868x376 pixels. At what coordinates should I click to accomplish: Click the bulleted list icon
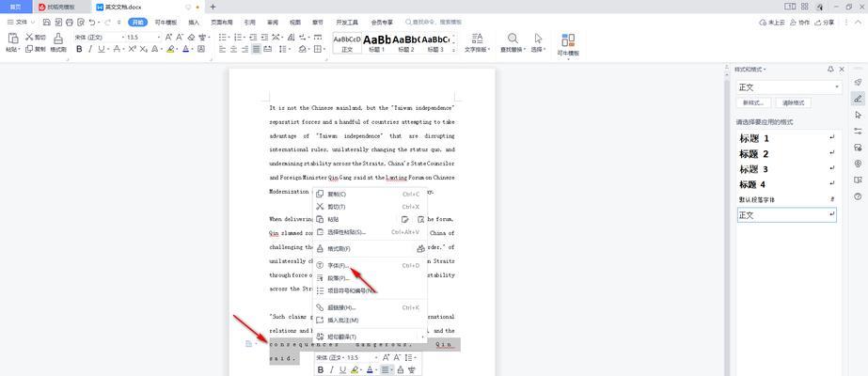click(223, 37)
